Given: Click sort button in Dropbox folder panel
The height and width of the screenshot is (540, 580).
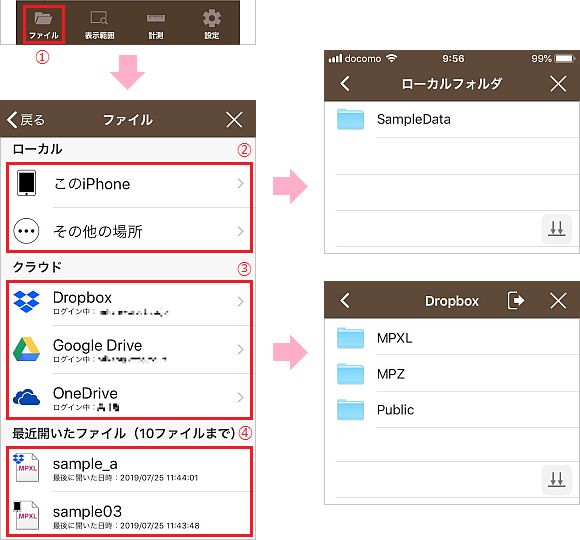Looking at the screenshot, I should [x=557, y=480].
